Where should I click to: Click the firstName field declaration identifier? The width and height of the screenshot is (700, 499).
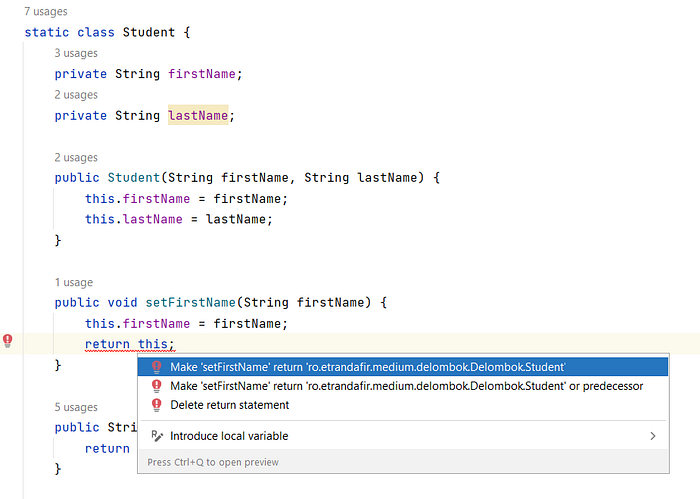201,74
